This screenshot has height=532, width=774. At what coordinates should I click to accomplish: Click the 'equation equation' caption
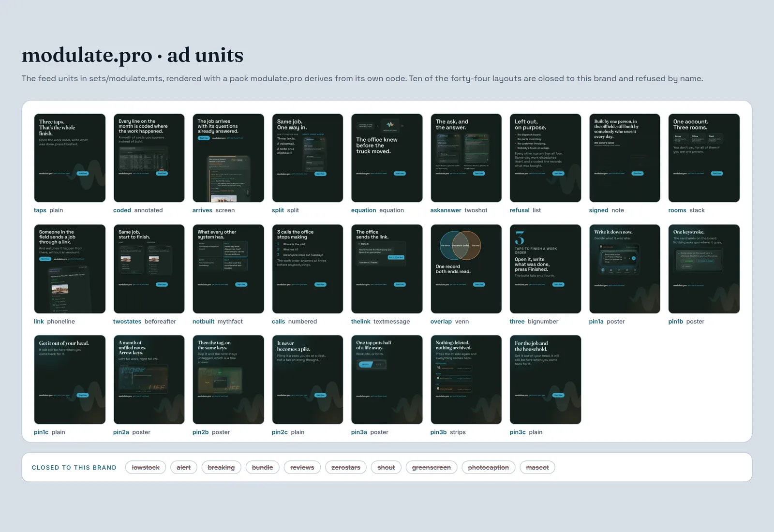(377, 210)
